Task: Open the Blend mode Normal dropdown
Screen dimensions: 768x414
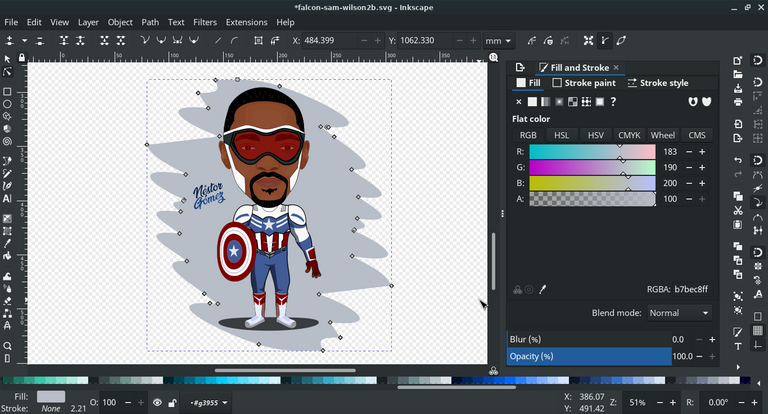Action: click(679, 313)
